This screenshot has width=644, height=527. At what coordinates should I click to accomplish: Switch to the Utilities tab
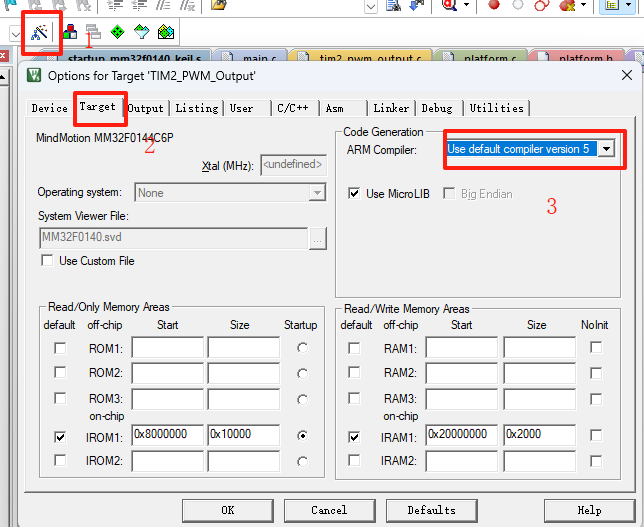[x=497, y=108]
